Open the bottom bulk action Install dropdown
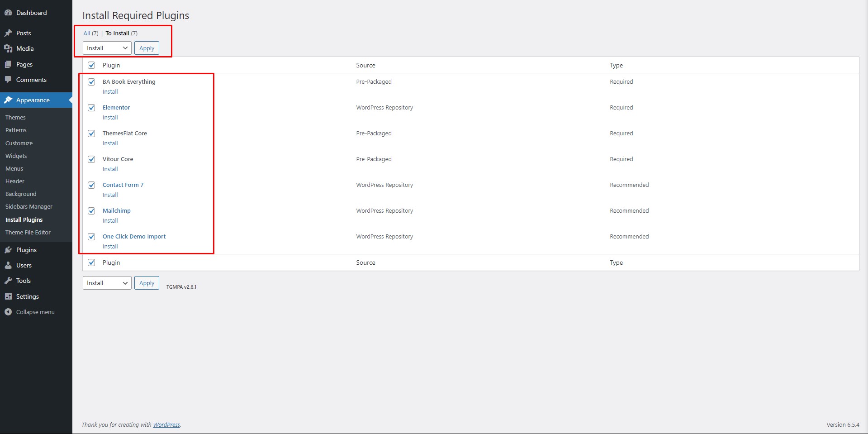This screenshot has height=434, width=868. (107, 283)
